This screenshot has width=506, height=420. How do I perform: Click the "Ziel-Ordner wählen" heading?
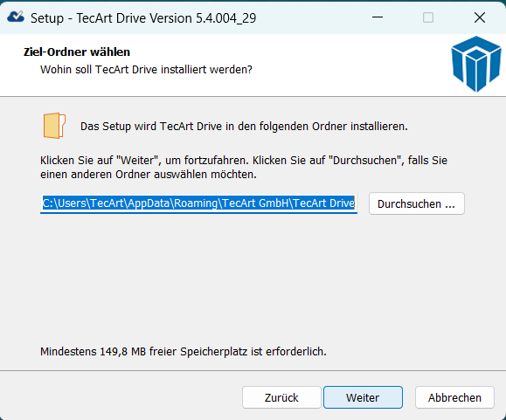(77, 52)
